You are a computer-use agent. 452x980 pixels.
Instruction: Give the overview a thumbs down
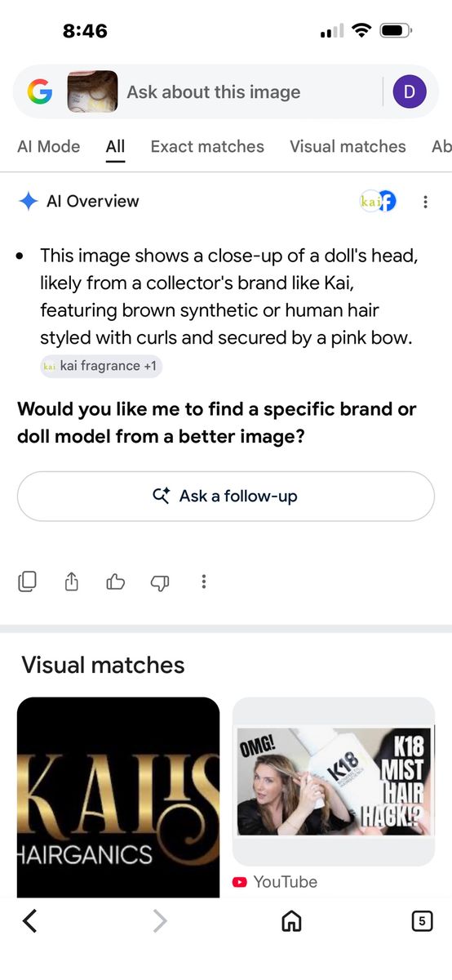[160, 582]
